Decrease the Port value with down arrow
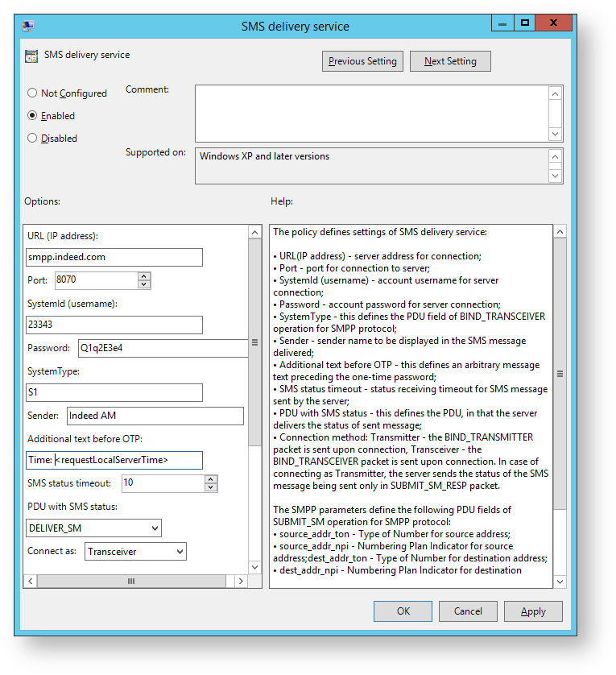Viewport: 616px width, 675px height. pyautogui.click(x=144, y=284)
